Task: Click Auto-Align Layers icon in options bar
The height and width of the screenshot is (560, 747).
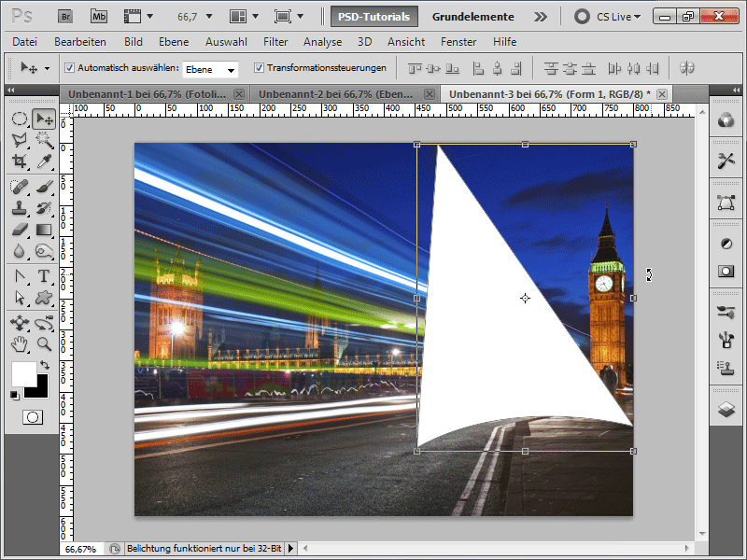Action: [x=686, y=68]
